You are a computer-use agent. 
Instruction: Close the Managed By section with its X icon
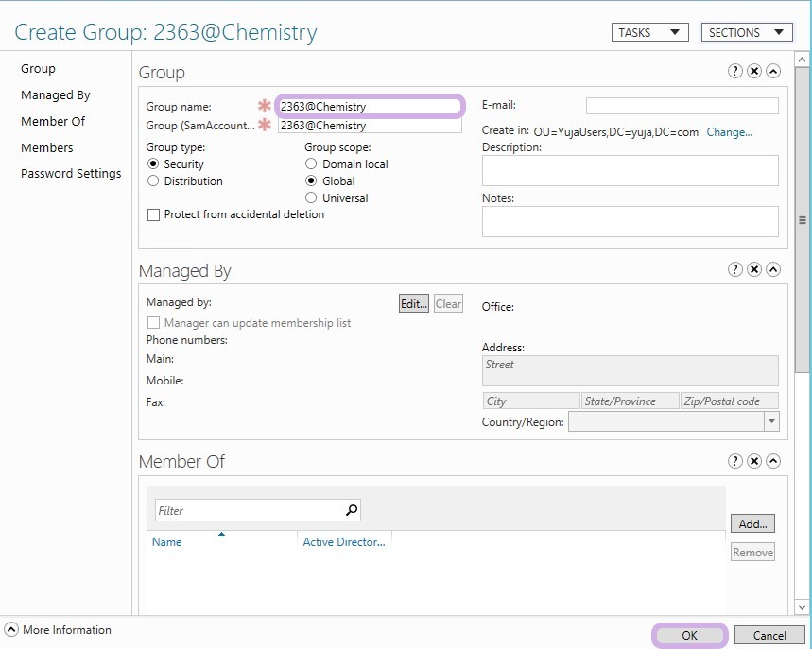click(x=754, y=269)
